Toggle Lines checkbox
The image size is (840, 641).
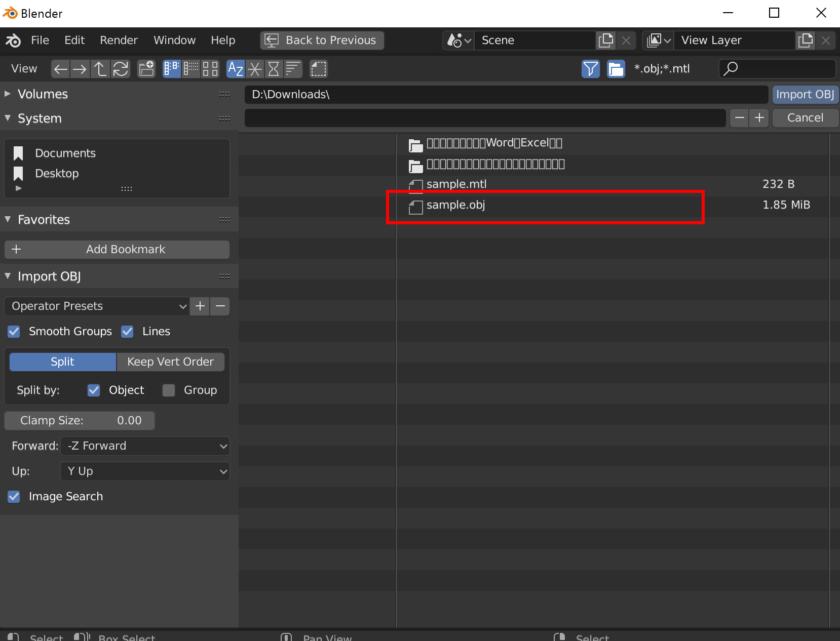(128, 332)
